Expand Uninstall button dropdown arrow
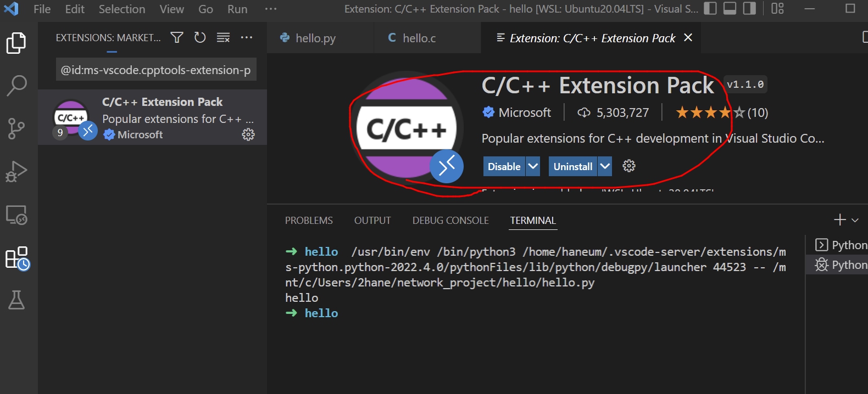Image resolution: width=868 pixels, height=394 pixels. [605, 166]
